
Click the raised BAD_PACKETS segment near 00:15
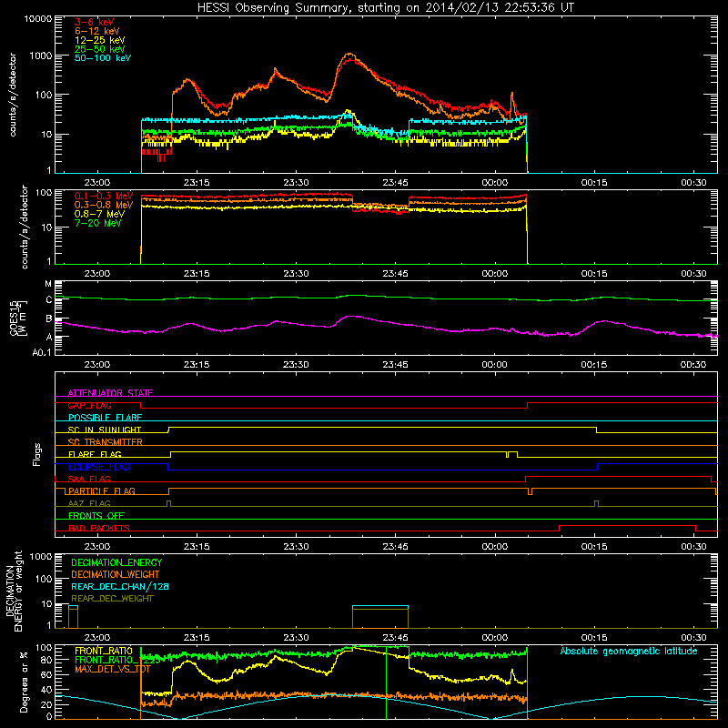627,526
